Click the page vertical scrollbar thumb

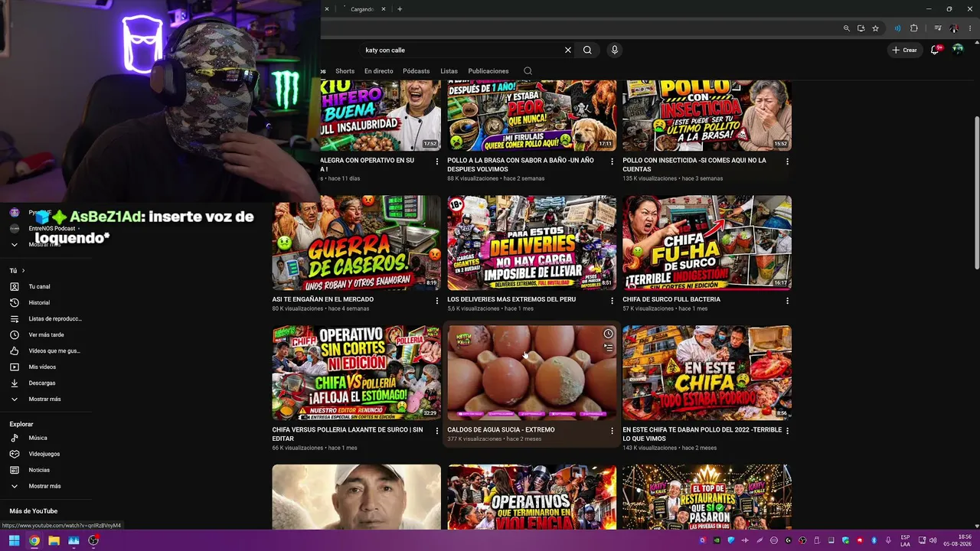(x=976, y=191)
